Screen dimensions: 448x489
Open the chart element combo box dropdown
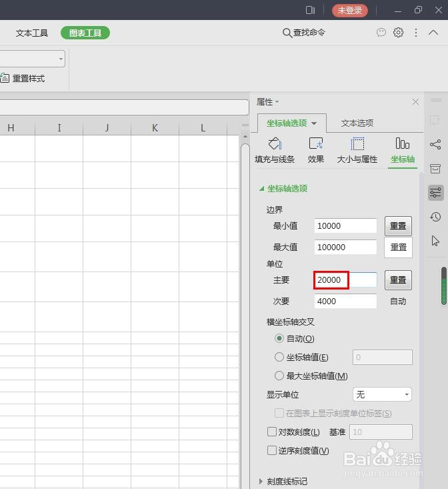click(x=61, y=59)
